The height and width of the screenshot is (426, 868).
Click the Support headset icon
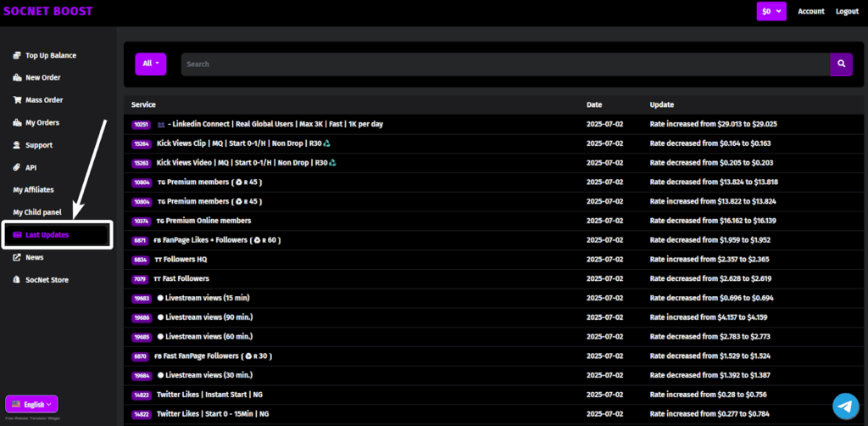tap(17, 145)
